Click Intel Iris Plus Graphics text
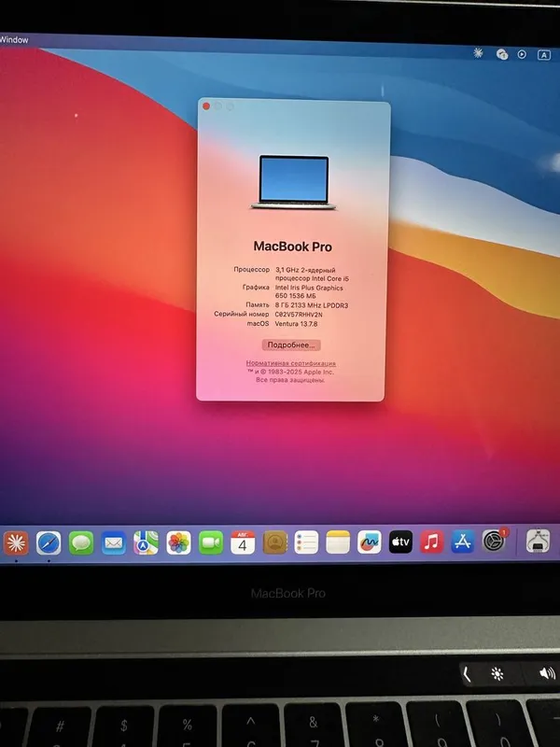This screenshot has height=747, width=560. point(309,291)
